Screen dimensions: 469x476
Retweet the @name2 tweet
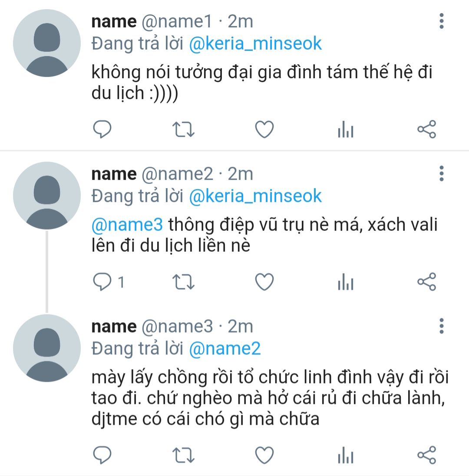[184, 282]
